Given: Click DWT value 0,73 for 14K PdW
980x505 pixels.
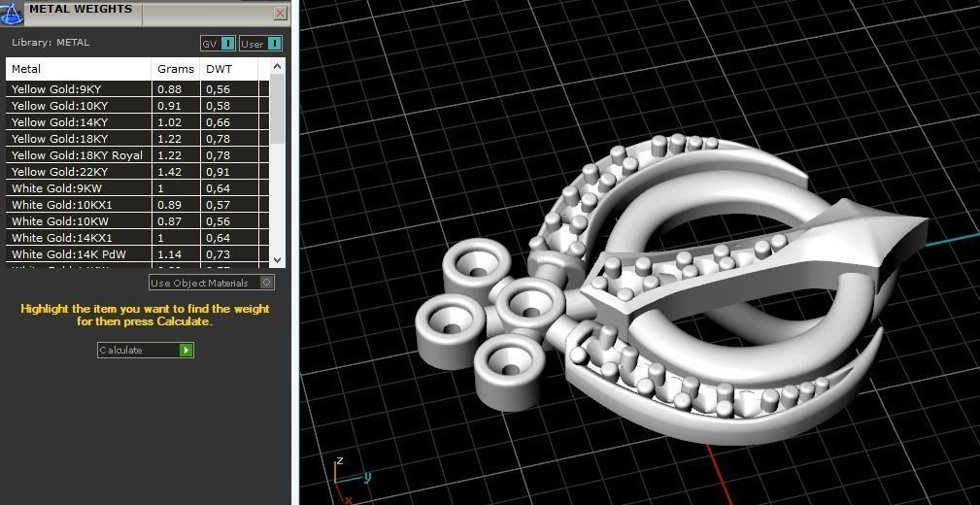Looking at the screenshot, I should [219, 254].
